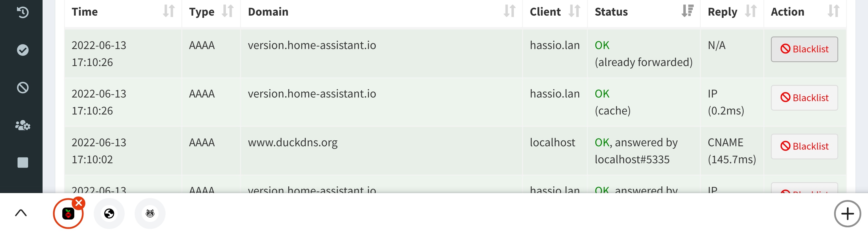Image resolution: width=868 pixels, height=234 pixels.
Task: Add a new tab with plus button
Action: [x=847, y=213]
